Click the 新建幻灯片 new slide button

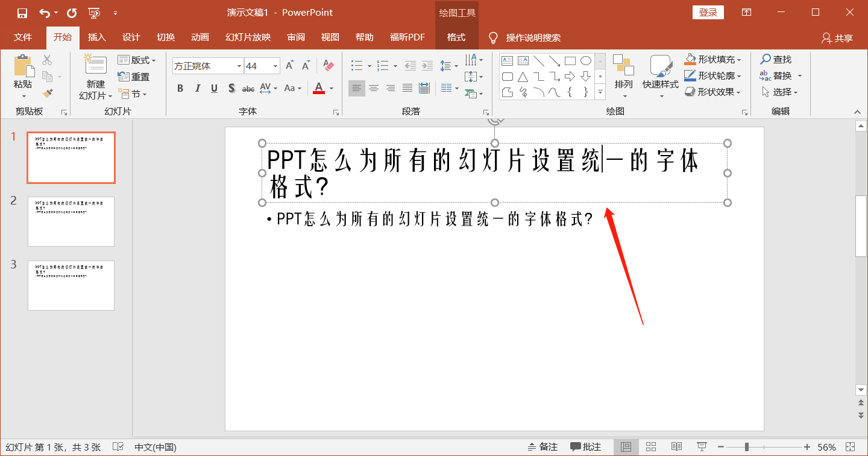tap(95, 77)
